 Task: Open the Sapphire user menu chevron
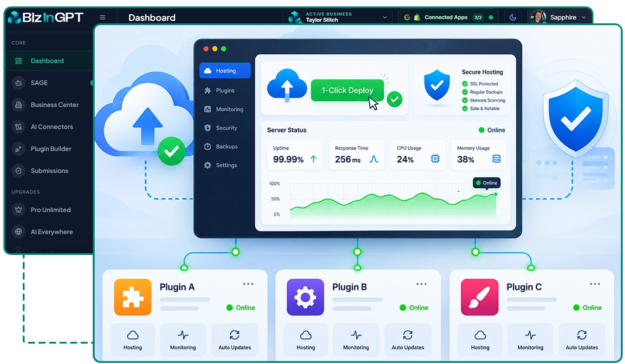click(584, 17)
